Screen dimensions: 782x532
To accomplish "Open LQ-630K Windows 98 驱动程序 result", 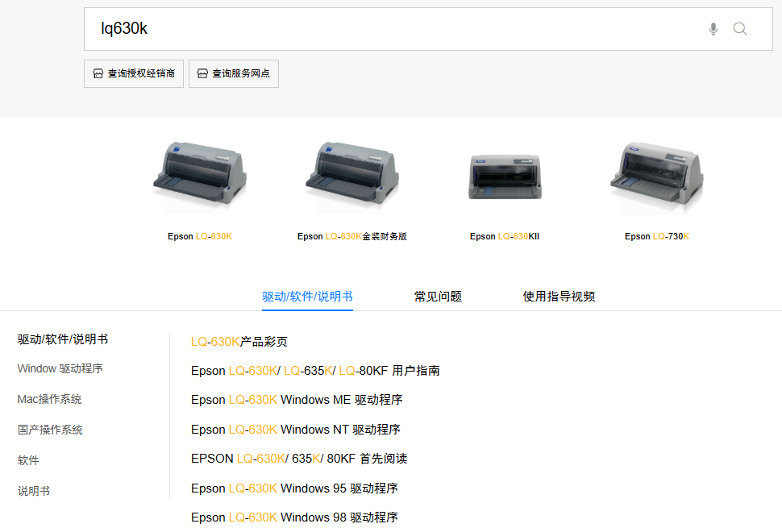I will (294, 517).
